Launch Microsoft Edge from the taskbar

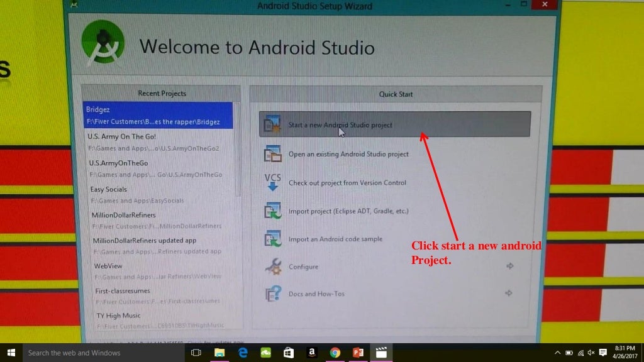click(243, 353)
